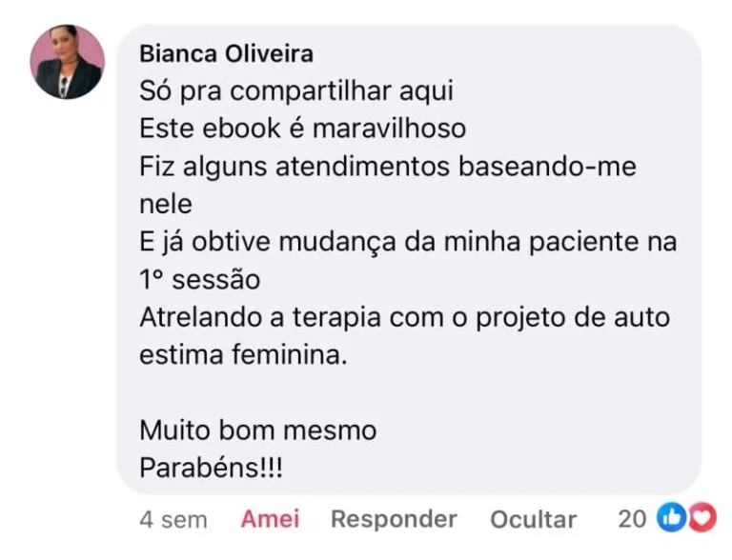Screen dimensions: 732x560
Task: React with the "Amei" button
Action: coord(270,519)
